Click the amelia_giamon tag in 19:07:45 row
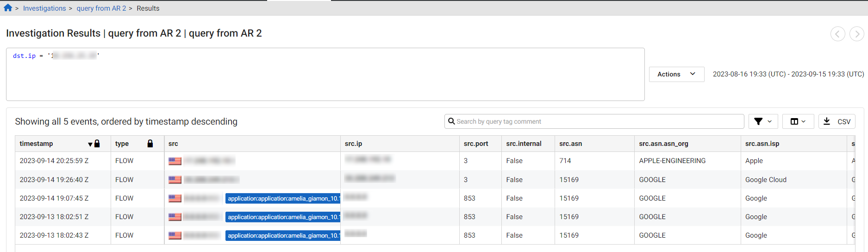 pyautogui.click(x=283, y=198)
